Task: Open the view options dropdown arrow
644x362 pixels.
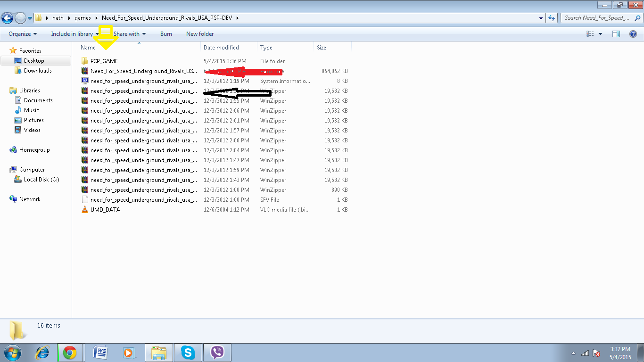Action: click(x=600, y=34)
